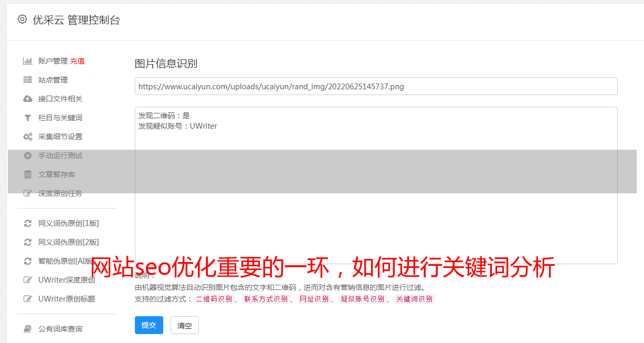Click the play icon for 手动运行测试
The image size is (644, 343).
28,155
